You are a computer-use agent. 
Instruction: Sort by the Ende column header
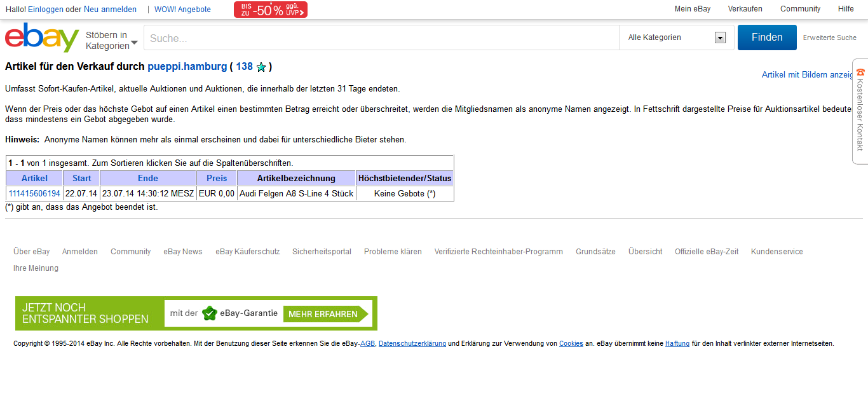point(148,178)
